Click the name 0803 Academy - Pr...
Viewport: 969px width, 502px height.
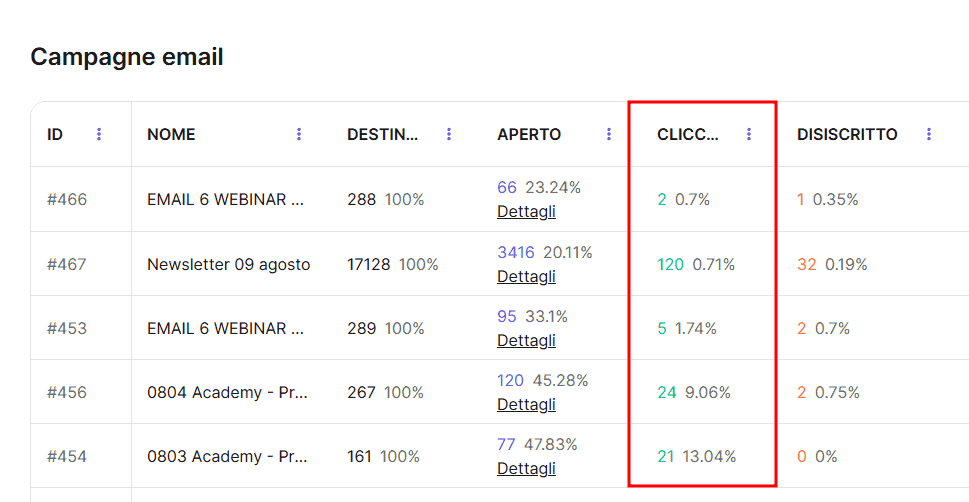pos(227,457)
